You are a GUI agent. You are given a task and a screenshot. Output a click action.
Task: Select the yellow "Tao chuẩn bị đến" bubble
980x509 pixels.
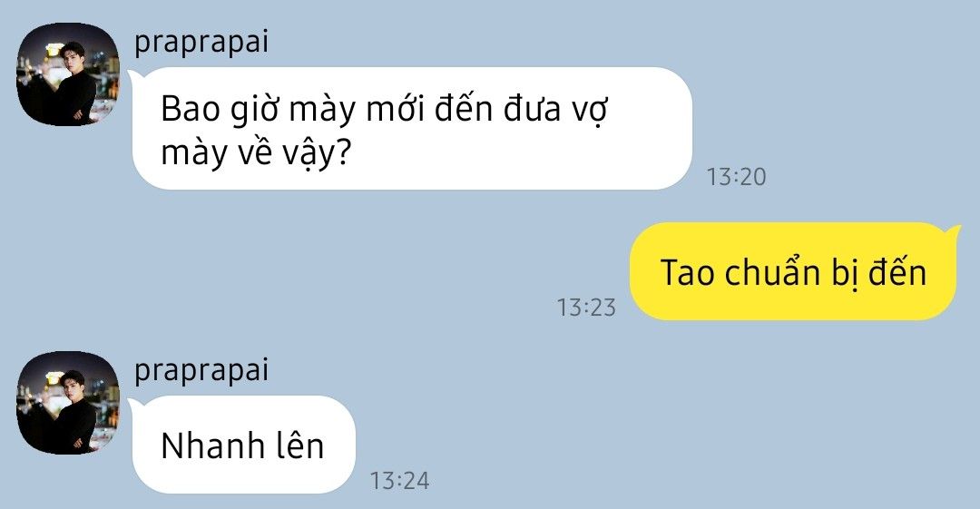tap(794, 271)
